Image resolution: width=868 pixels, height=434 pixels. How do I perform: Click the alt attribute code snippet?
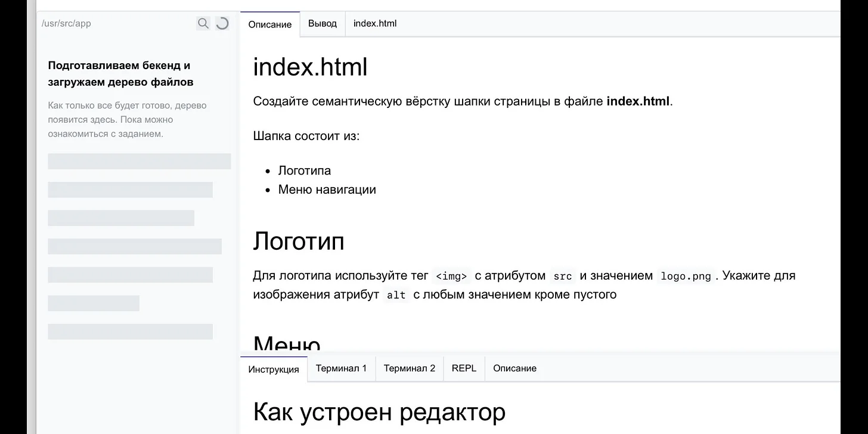pos(396,295)
